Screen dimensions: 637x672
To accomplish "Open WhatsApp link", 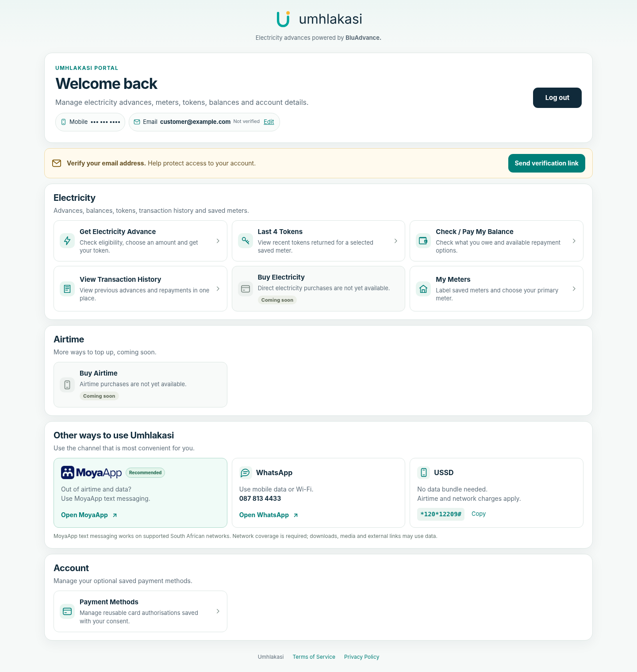I will (264, 515).
